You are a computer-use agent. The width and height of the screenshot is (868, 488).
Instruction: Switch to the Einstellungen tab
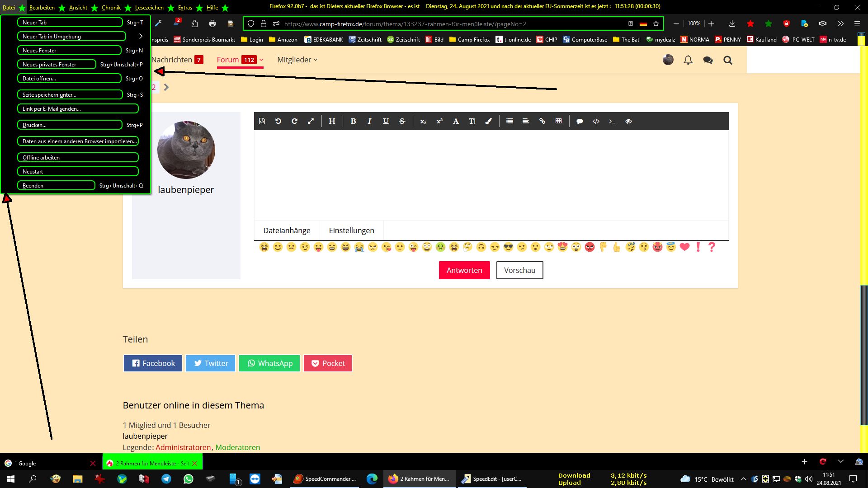tap(351, 230)
